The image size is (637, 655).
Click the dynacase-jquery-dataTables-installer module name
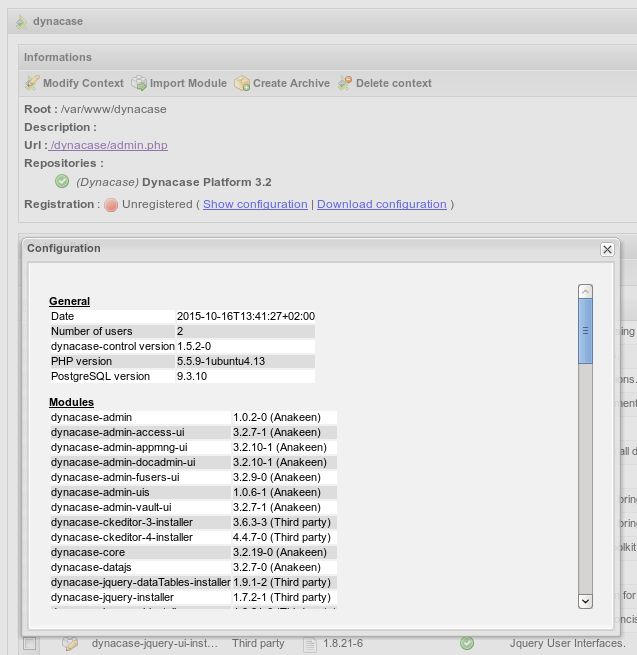[x=141, y=583]
